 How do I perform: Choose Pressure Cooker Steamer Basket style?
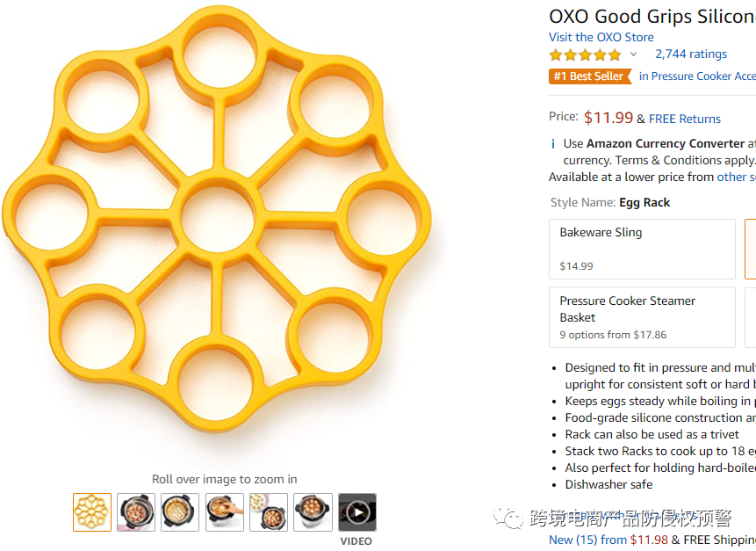tap(642, 316)
